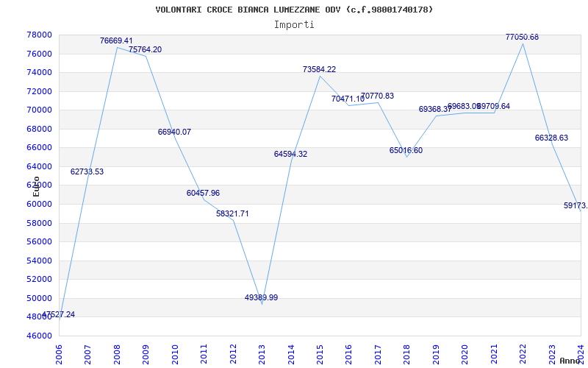
Task: Click the 2011 x-axis year label
Action: click(204, 355)
